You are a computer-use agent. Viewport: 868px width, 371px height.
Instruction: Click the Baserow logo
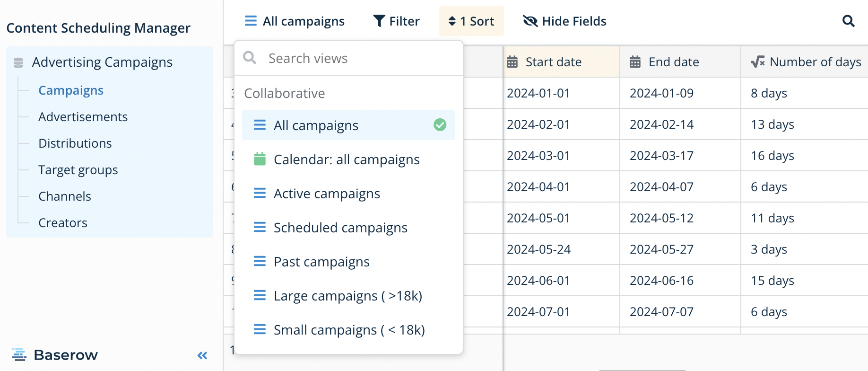(x=54, y=355)
